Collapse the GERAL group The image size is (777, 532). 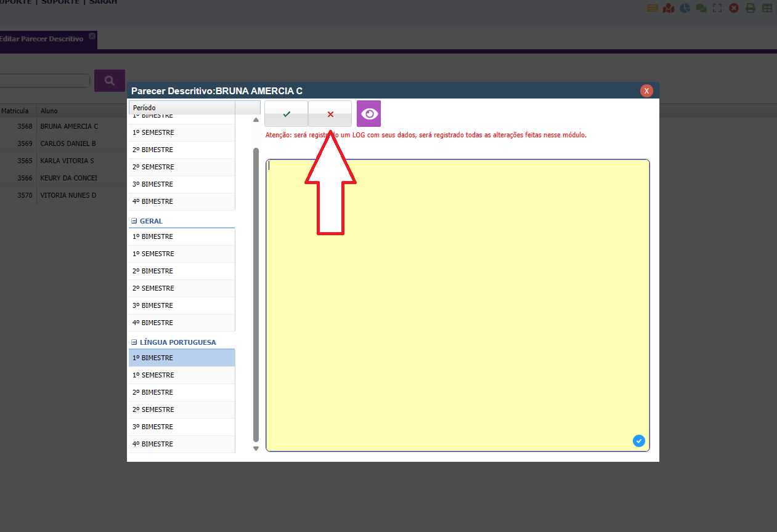(134, 221)
